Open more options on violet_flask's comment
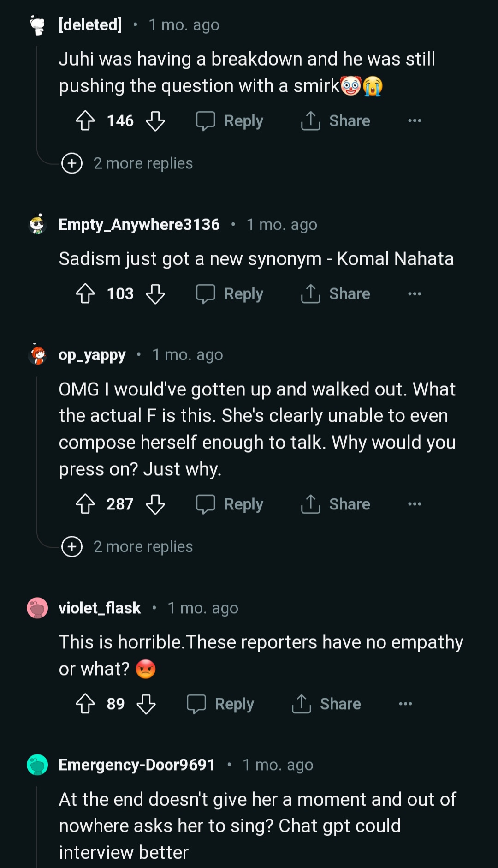The image size is (498, 868). pos(405,704)
